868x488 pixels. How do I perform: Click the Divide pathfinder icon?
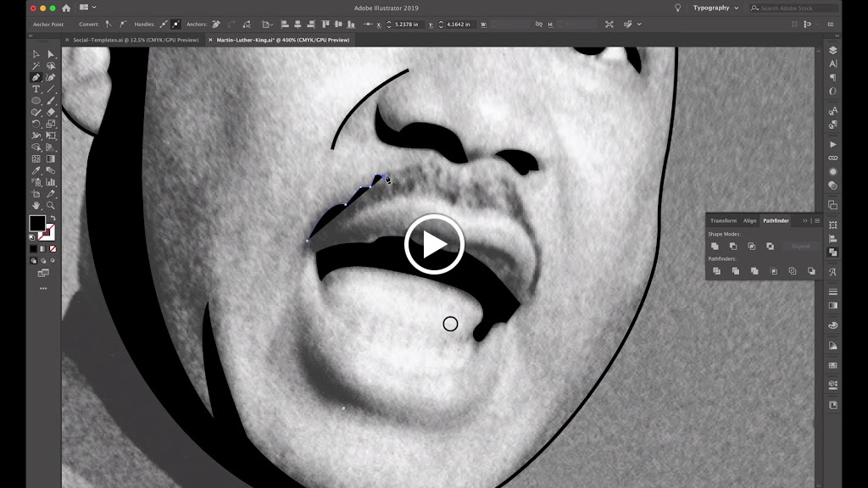point(717,271)
